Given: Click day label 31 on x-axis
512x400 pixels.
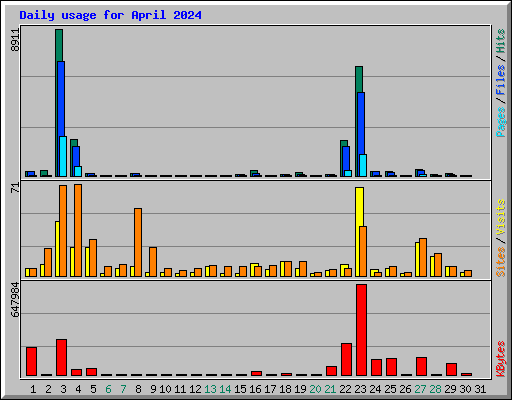Looking at the screenshot, I should point(480,389).
